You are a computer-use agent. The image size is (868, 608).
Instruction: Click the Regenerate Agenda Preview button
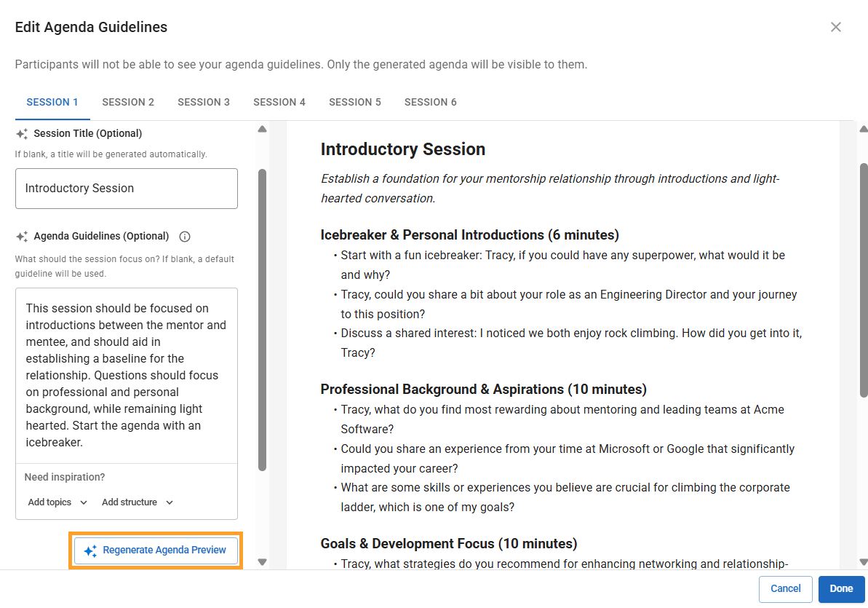pyautogui.click(x=155, y=551)
